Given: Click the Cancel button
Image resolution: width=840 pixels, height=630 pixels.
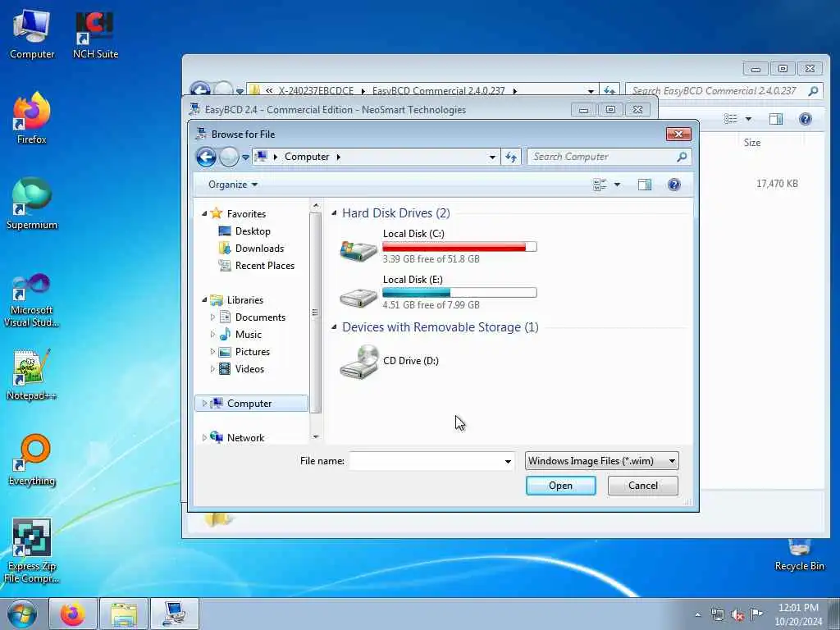Looking at the screenshot, I should click(x=643, y=486).
